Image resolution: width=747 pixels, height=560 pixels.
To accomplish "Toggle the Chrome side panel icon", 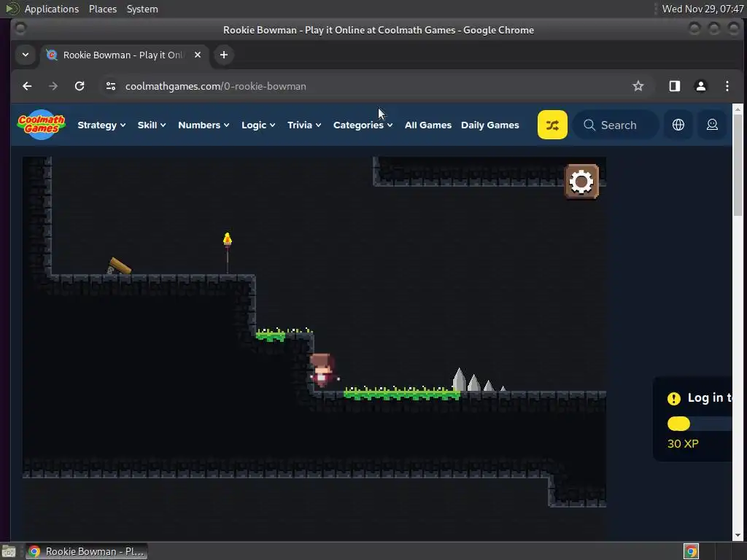I will click(x=675, y=86).
